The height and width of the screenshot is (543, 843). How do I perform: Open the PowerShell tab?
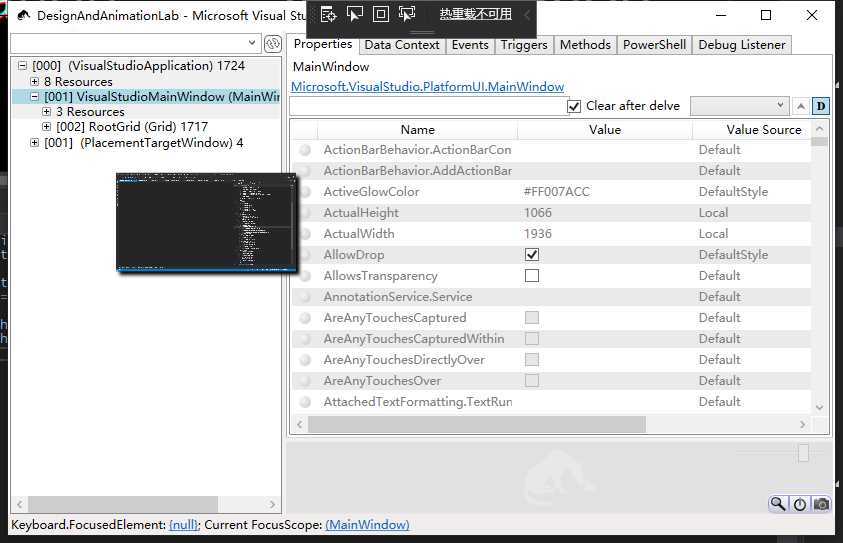tap(654, 45)
